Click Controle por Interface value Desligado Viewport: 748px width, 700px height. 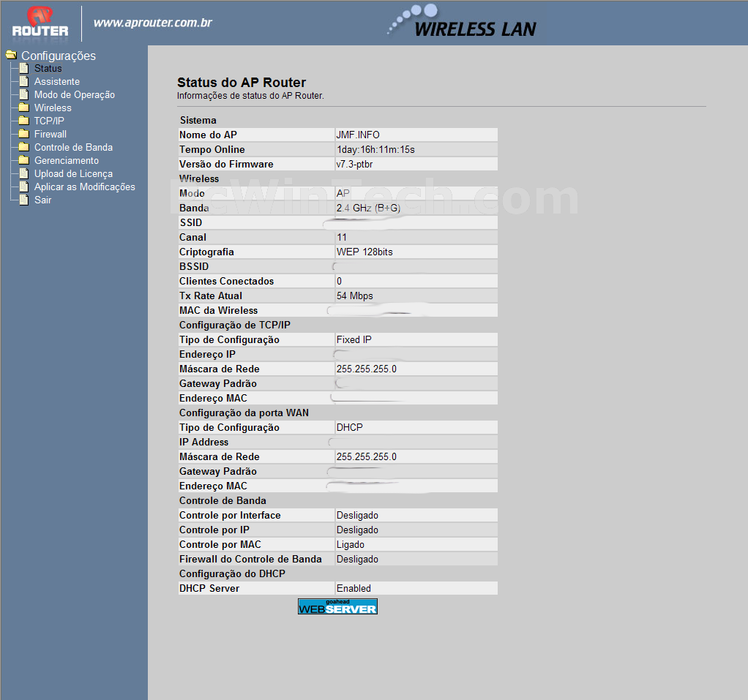(x=357, y=516)
